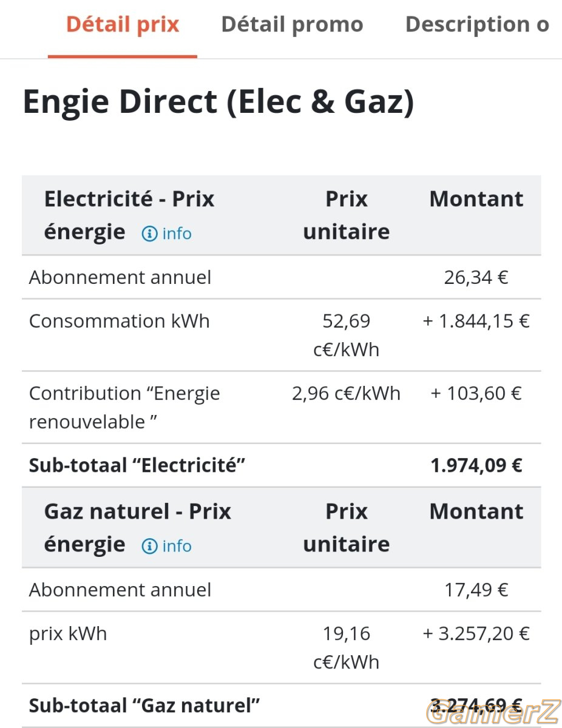
Task: Open the Electricité info link text
Action: [x=177, y=234]
